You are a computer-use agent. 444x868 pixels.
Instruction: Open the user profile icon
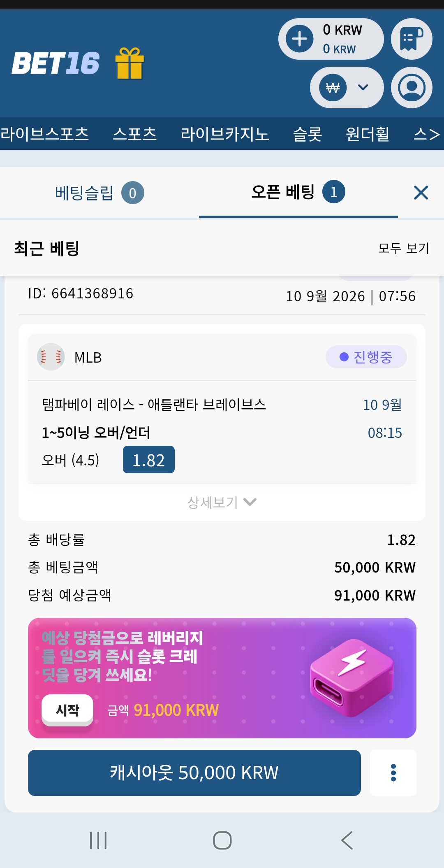click(x=412, y=87)
